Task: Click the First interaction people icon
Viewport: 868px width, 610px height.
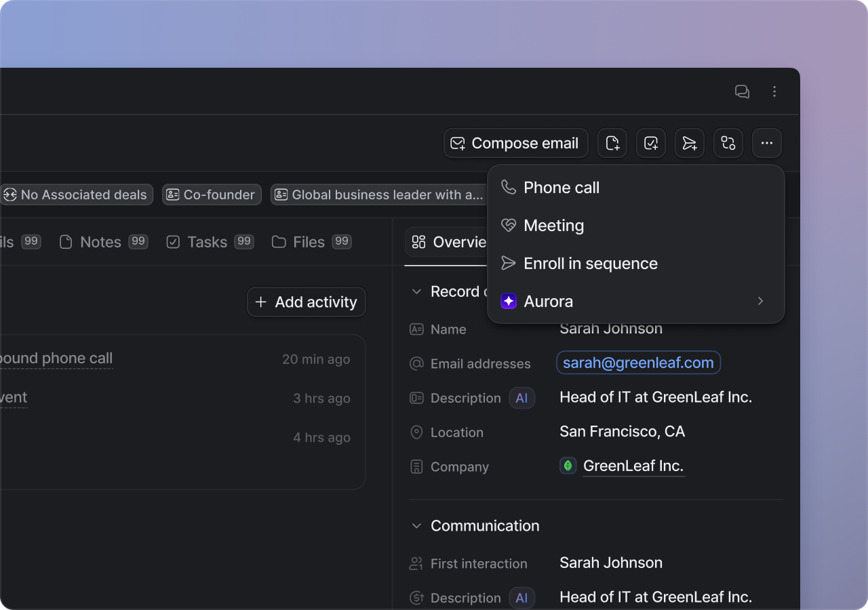Action: coord(417,564)
